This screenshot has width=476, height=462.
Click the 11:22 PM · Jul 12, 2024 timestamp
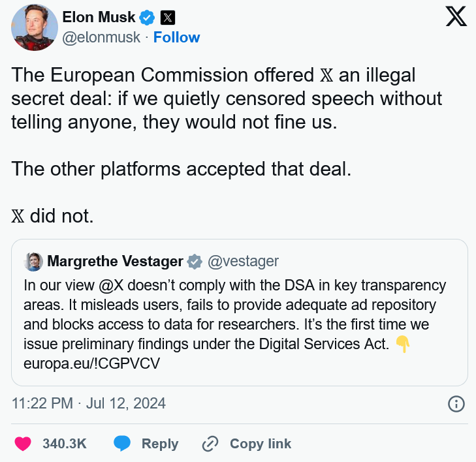[x=89, y=403]
